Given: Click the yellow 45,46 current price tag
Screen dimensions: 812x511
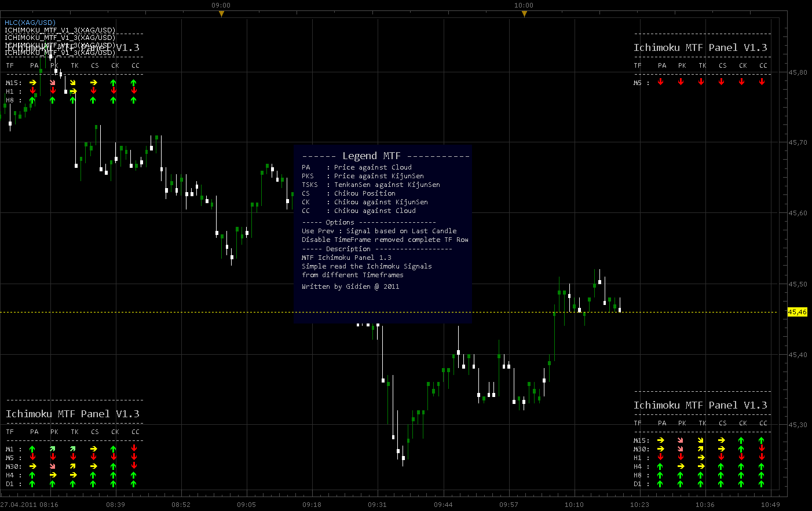Looking at the screenshot, I should 797,312.
